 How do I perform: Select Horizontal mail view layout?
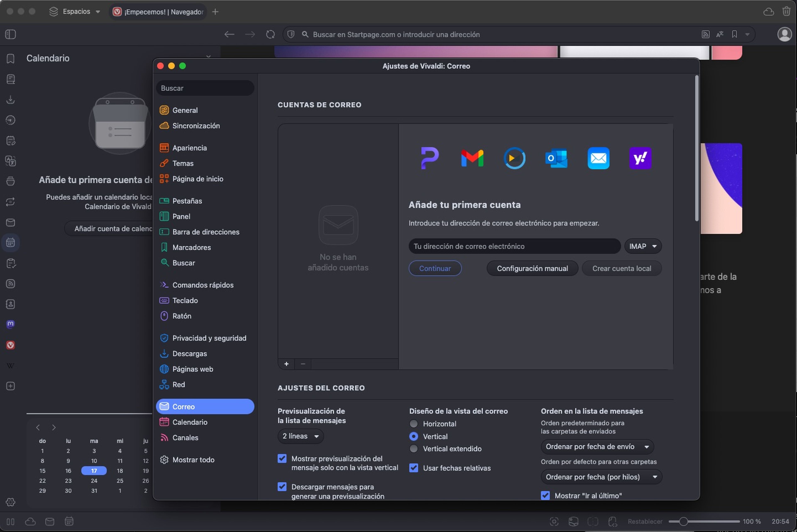coord(414,423)
